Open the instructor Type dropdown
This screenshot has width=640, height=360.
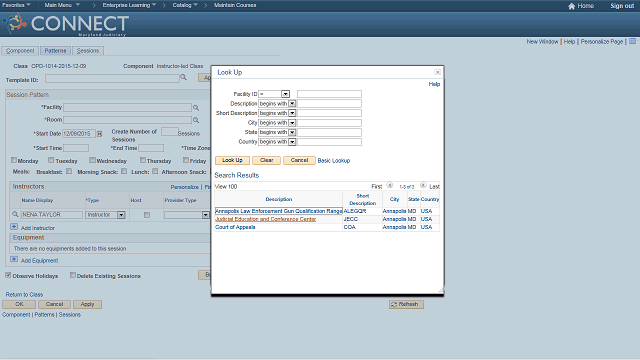[121, 215]
